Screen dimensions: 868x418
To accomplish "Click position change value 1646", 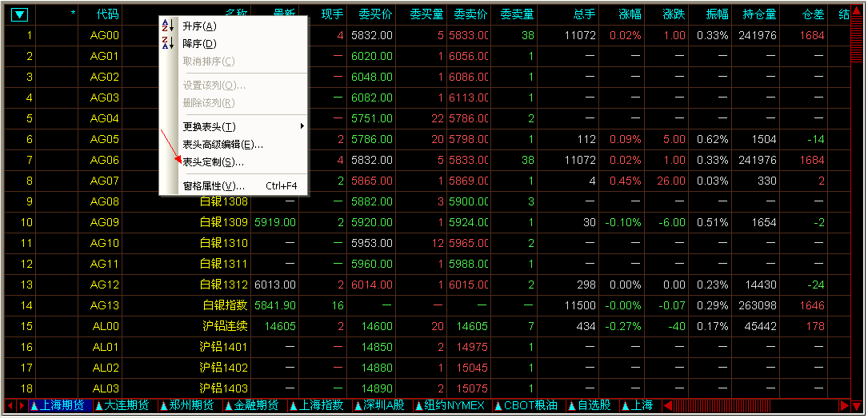I will click(811, 305).
